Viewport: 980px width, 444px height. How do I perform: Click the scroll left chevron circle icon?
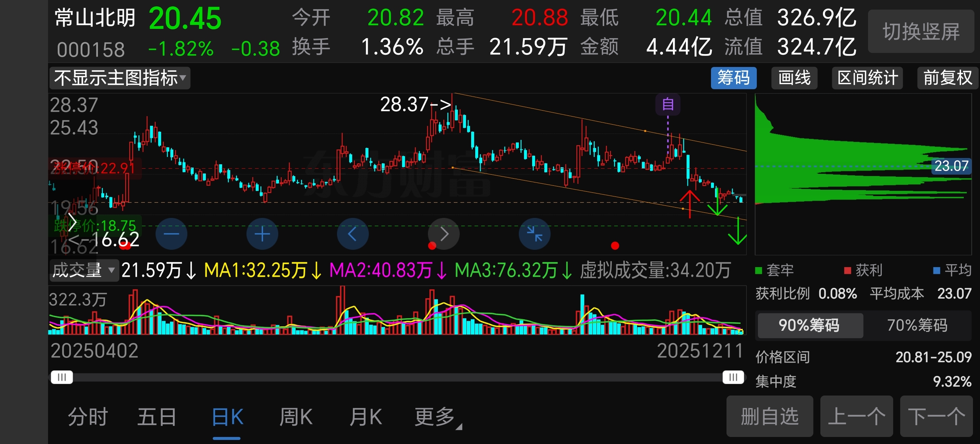(353, 234)
